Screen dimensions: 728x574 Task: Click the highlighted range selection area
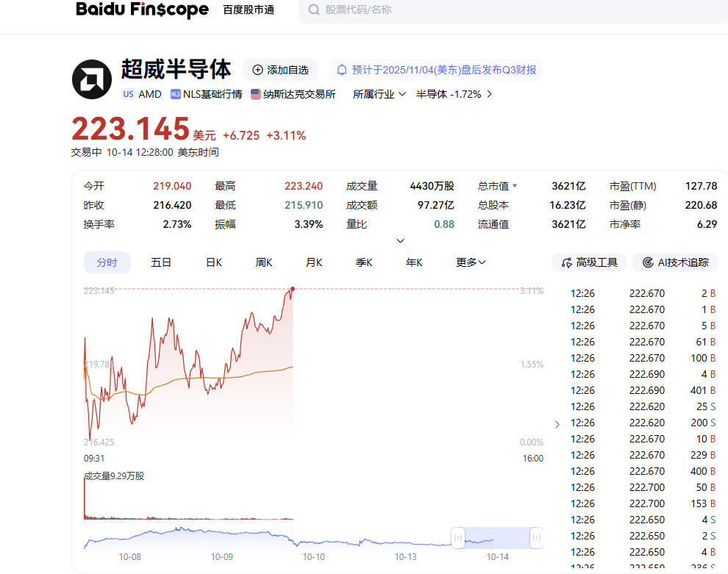(x=497, y=538)
